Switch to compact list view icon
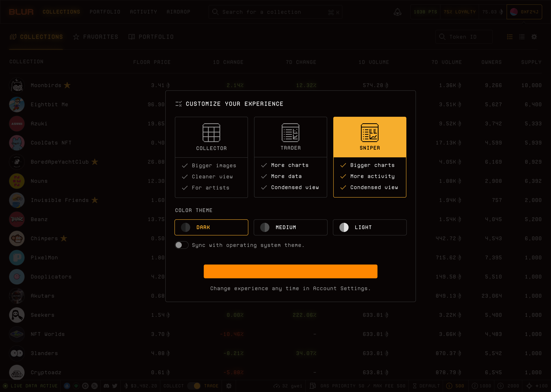The height and width of the screenshot is (392, 551). click(522, 37)
